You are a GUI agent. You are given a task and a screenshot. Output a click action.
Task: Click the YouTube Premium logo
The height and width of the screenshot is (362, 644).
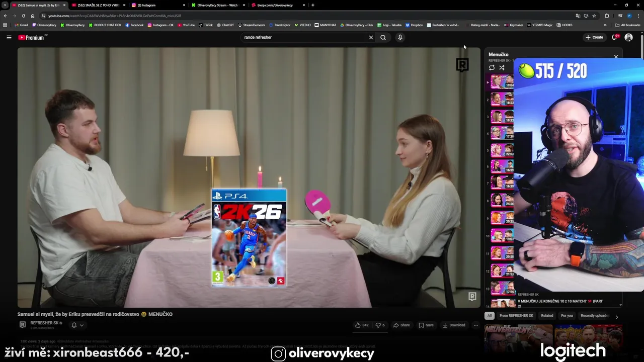(x=31, y=37)
